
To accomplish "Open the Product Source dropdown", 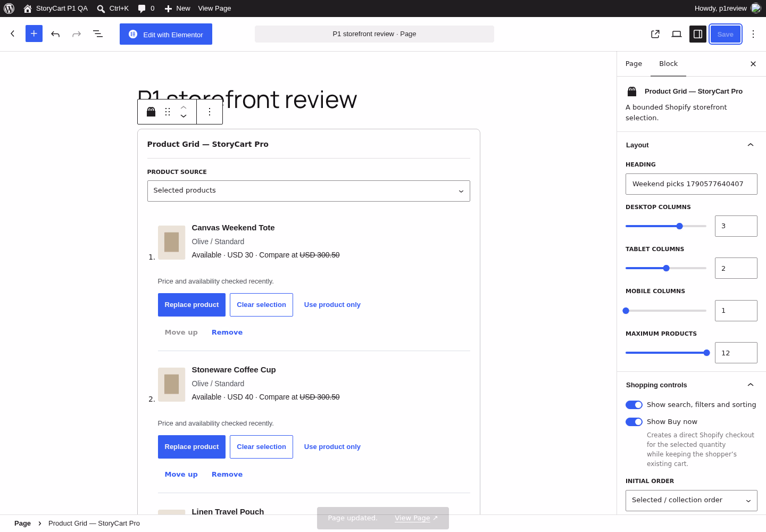I will coord(309,191).
